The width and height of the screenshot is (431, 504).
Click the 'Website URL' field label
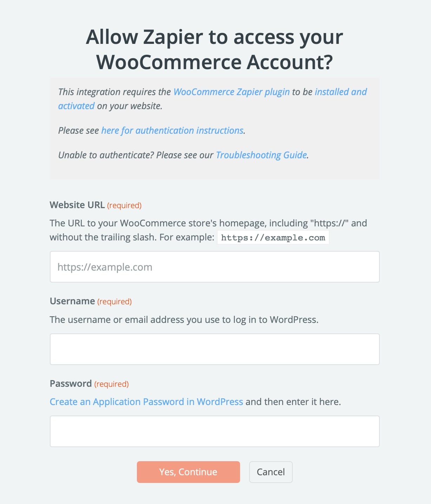[77, 205]
